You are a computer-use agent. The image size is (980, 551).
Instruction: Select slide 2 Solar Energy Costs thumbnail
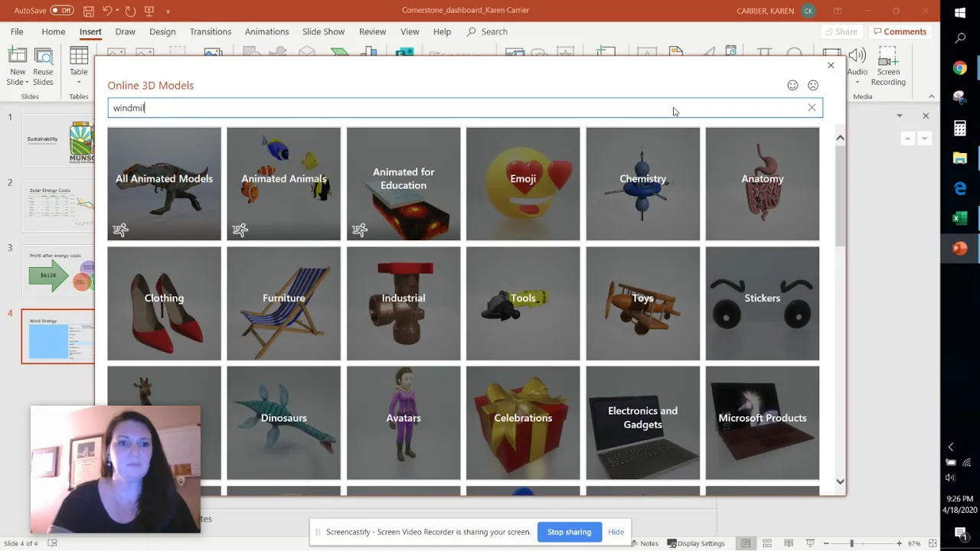(x=58, y=205)
